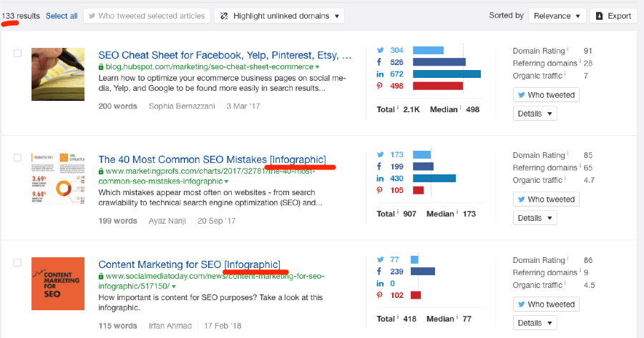This screenshot has width=644, height=338.
Task: Click the Twitter icon in the MarketingProfs result
Action: 381,154
